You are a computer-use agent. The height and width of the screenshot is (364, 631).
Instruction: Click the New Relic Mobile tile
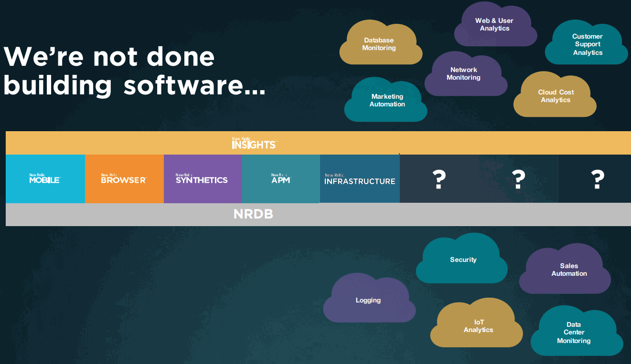[45, 178]
